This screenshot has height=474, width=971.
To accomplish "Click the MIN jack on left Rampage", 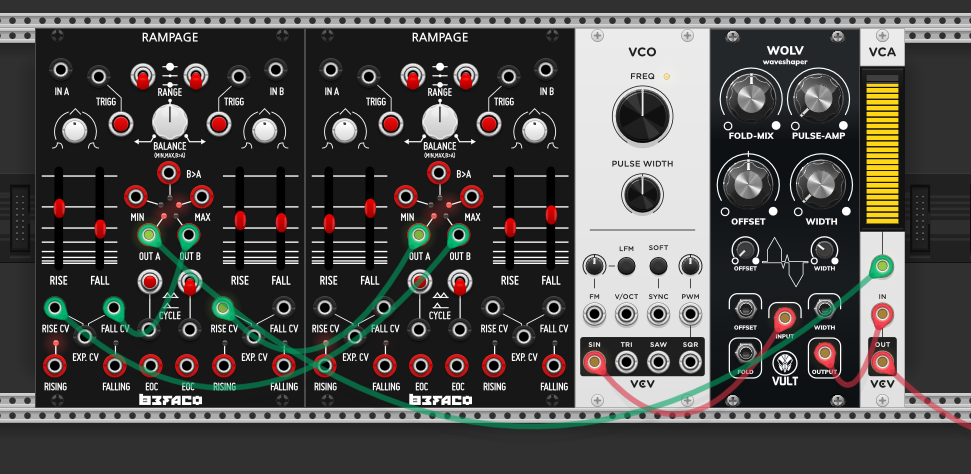I will 136,197.
